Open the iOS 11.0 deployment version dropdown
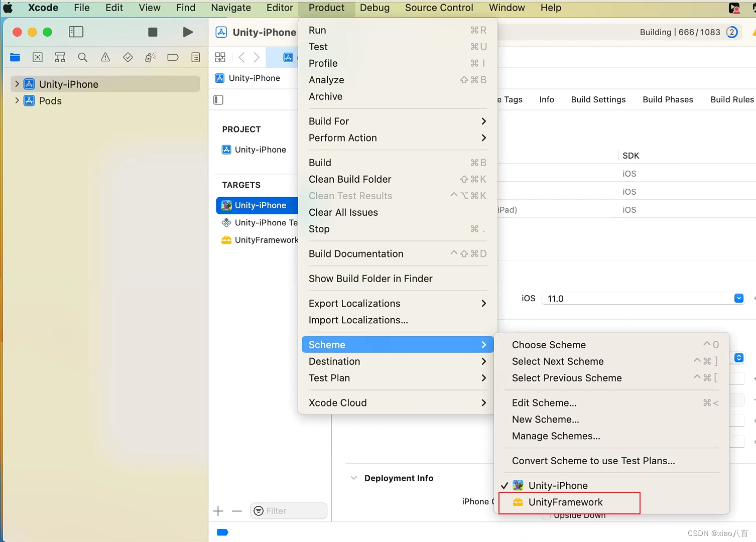 click(739, 299)
